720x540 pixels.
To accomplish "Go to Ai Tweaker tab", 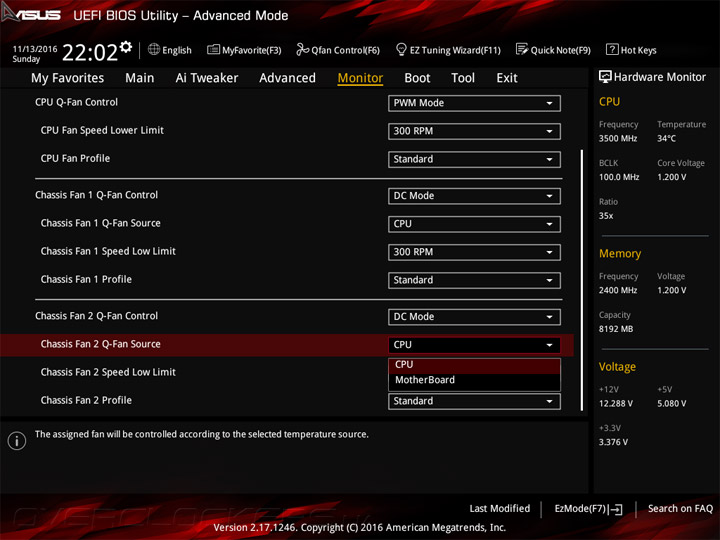I will 207,78.
